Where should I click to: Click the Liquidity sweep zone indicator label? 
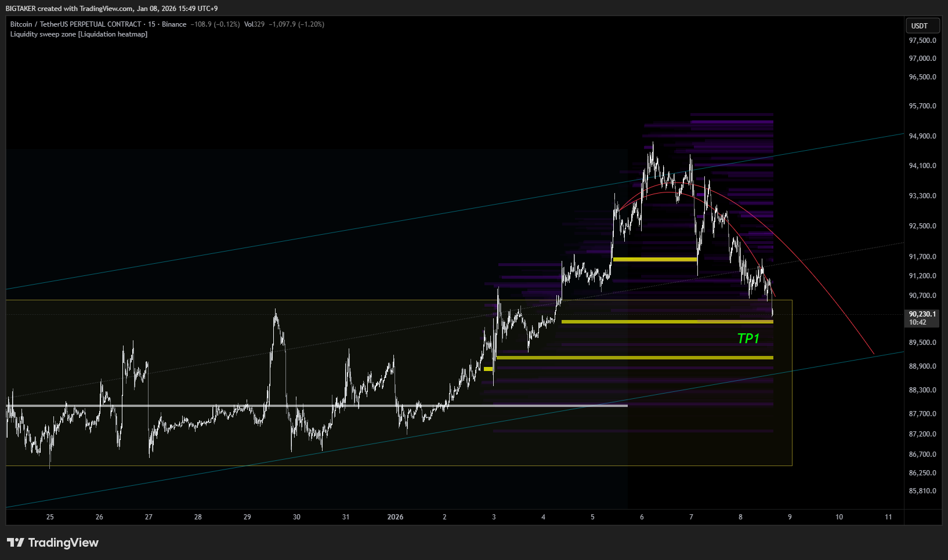tap(79, 34)
